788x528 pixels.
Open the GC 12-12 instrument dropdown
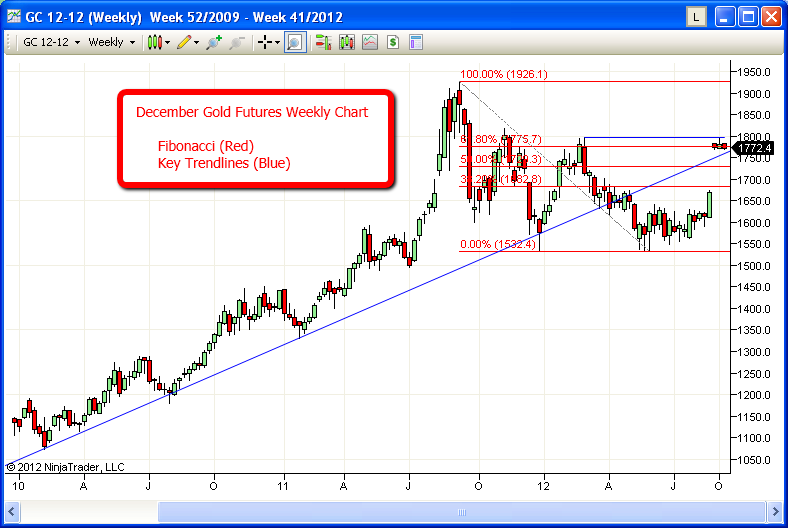(x=51, y=42)
